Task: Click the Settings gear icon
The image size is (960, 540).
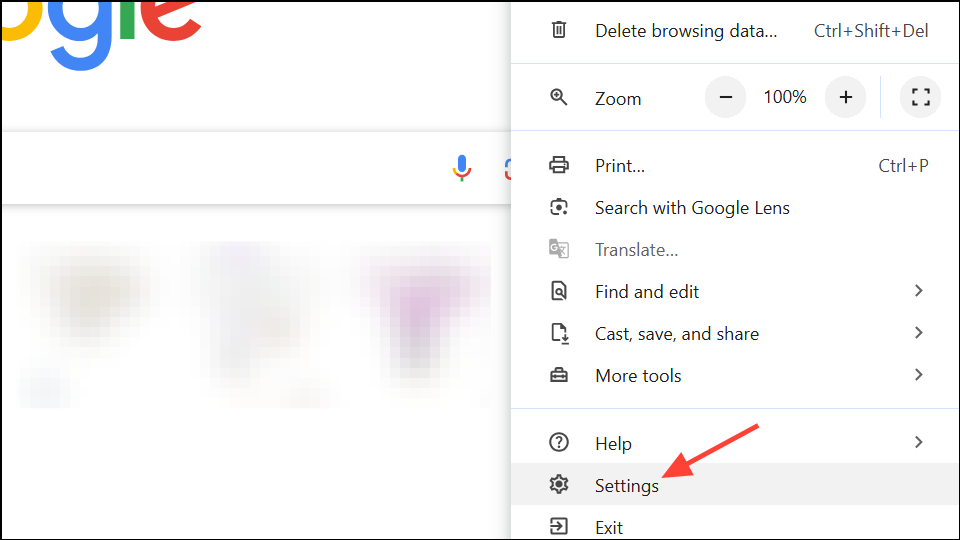Action: [559, 485]
